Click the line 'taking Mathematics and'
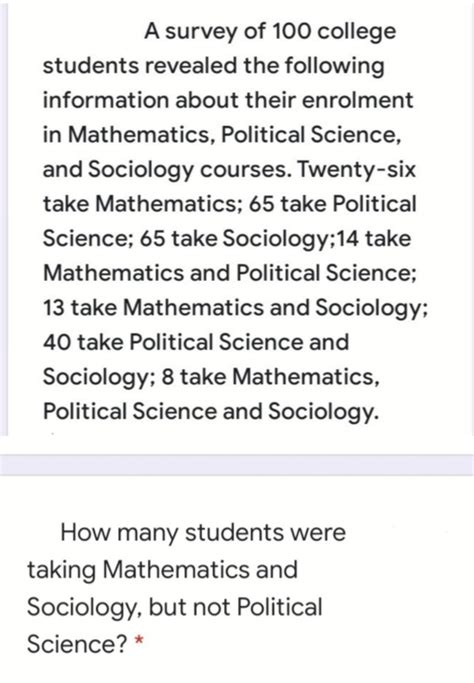474x683 pixels. point(163,570)
